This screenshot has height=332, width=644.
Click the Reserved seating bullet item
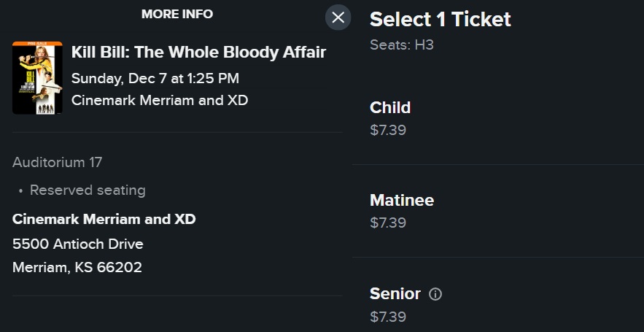pos(88,190)
